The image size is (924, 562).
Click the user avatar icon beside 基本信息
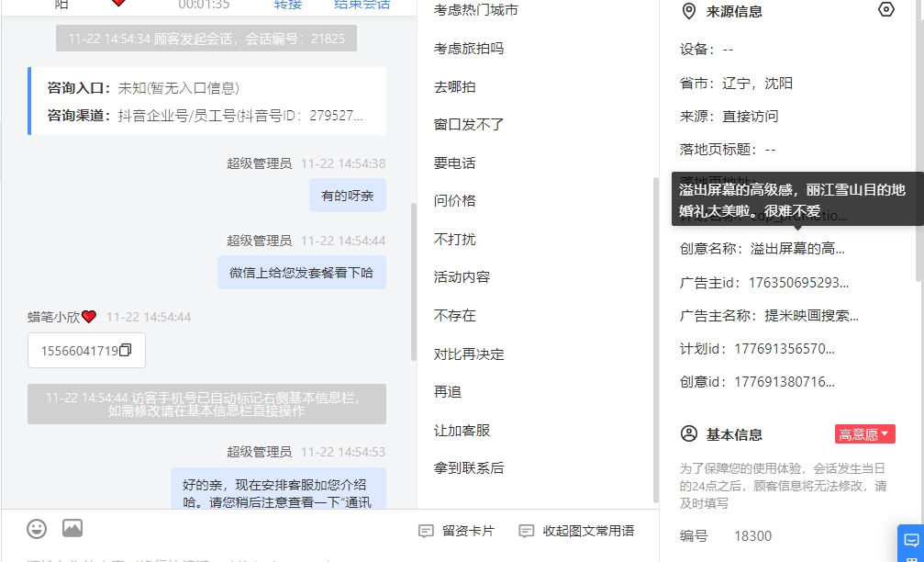pyautogui.click(x=689, y=434)
